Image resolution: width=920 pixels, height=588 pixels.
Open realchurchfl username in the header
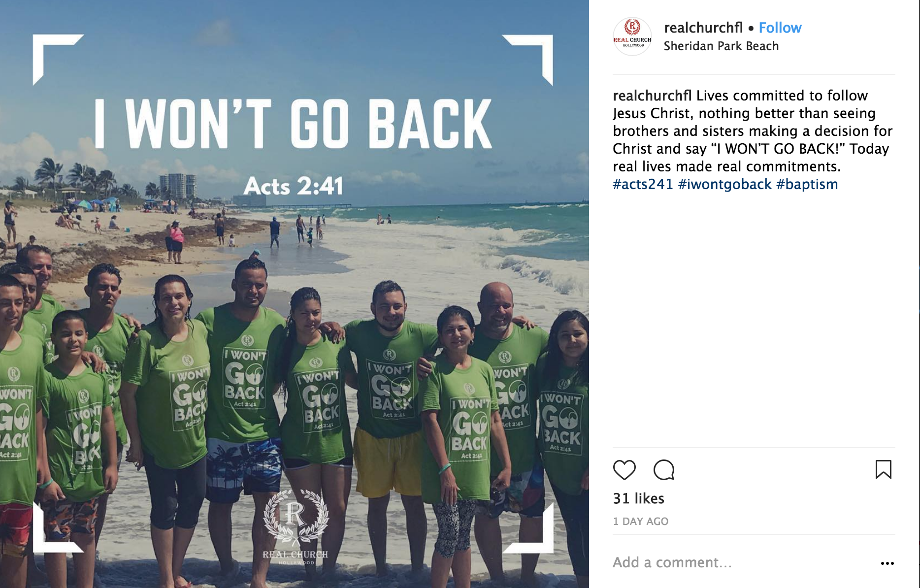point(703,28)
